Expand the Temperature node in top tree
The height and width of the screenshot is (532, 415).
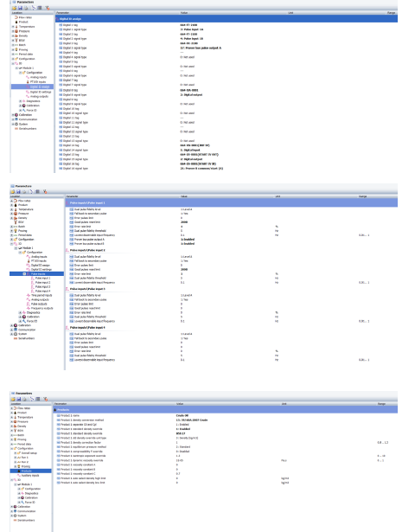click(x=13, y=27)
